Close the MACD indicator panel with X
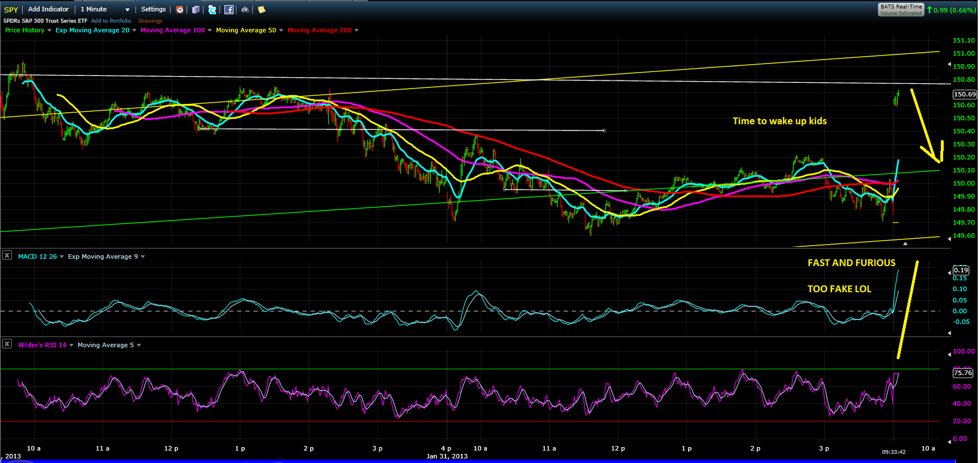 [7, 255]
